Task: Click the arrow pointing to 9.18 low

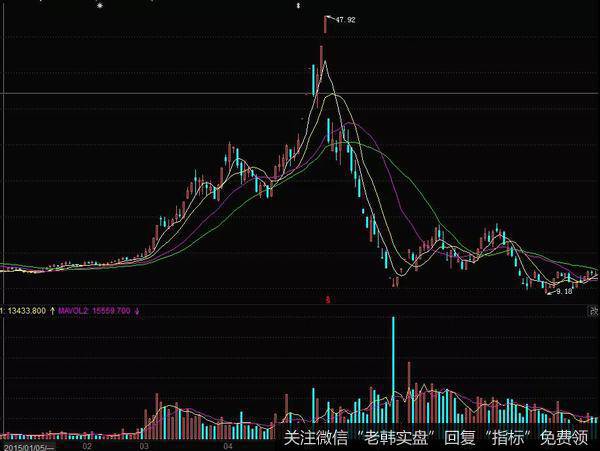Action: (551, 293)
